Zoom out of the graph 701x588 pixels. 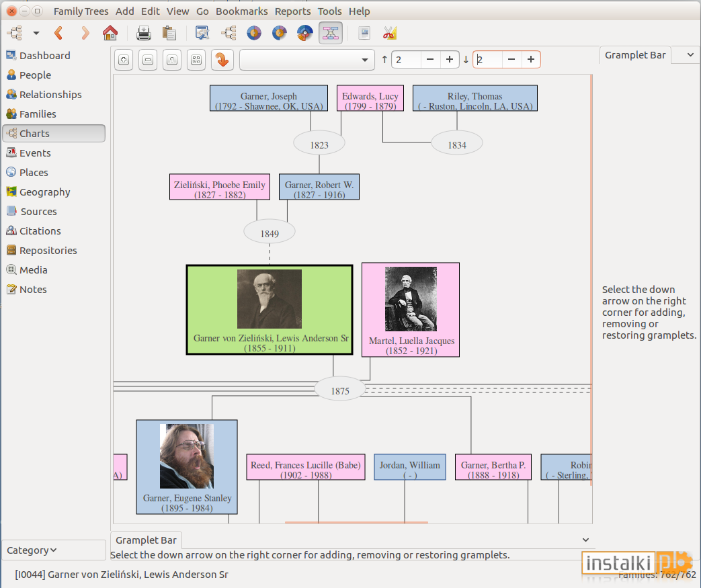pyautogui.click(x=148, y=59)
